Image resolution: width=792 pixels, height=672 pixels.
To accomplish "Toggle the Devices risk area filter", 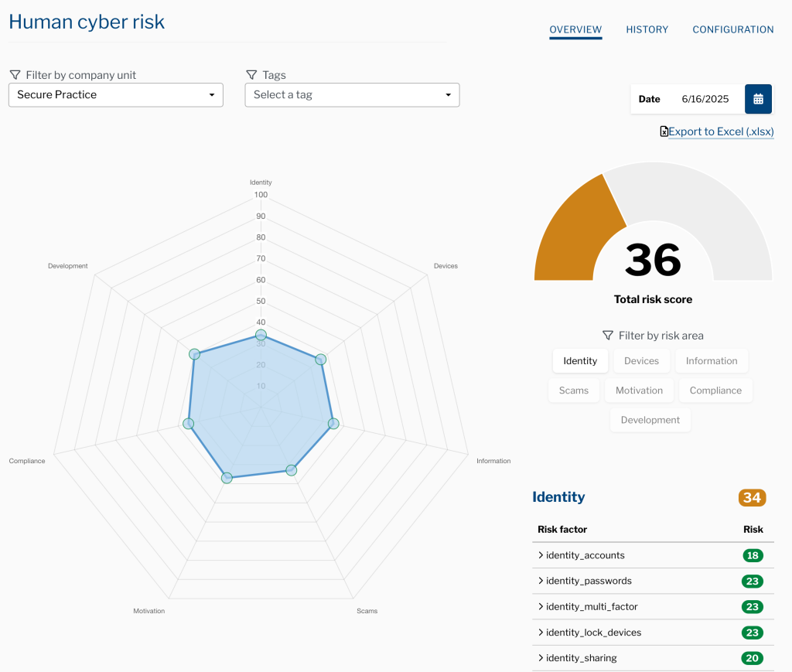I will click(641, 361).
